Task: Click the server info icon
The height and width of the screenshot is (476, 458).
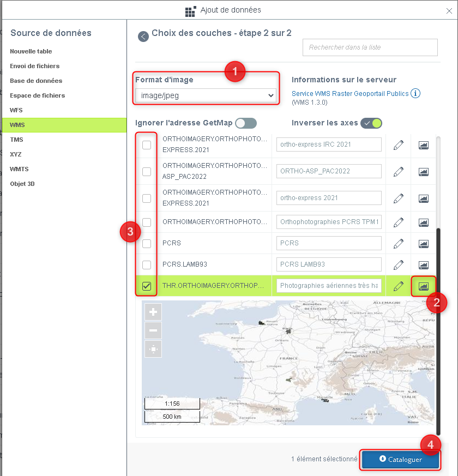Action: pos(415,93)
